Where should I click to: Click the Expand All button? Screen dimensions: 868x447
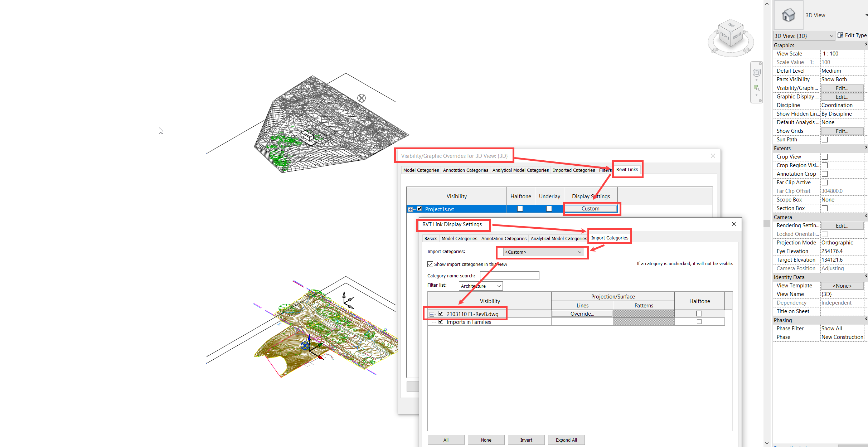[566, 439]
